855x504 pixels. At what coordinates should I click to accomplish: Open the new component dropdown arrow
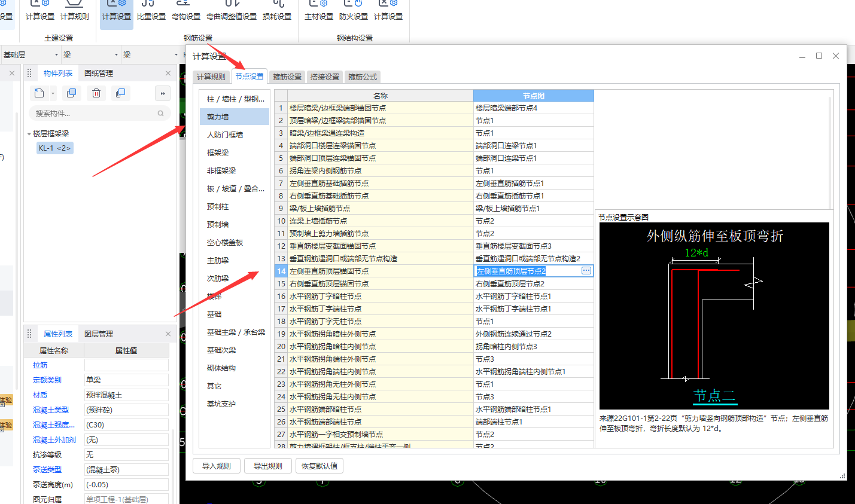(x=53, y=93)
